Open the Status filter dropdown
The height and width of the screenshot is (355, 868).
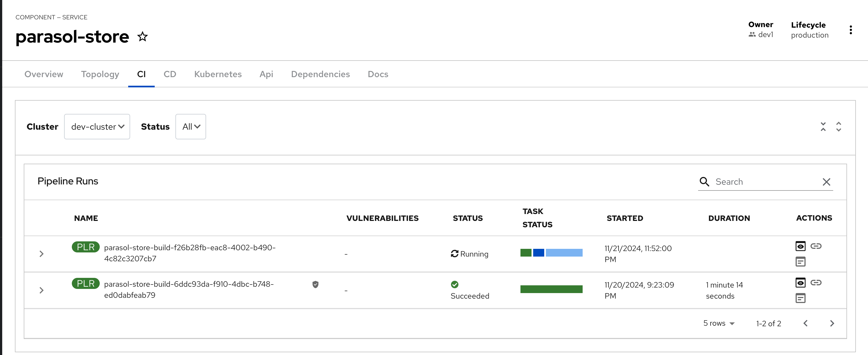coord(190,126)
